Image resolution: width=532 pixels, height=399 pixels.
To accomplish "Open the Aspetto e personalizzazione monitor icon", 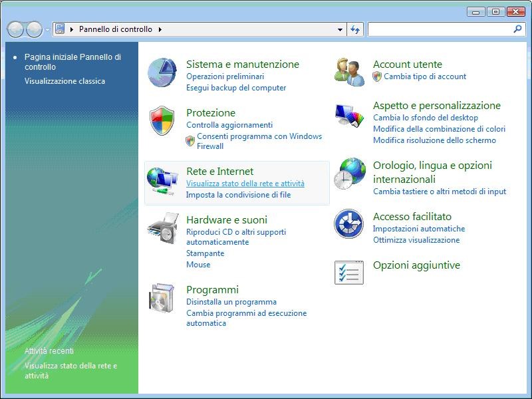I will coord(350,115).
